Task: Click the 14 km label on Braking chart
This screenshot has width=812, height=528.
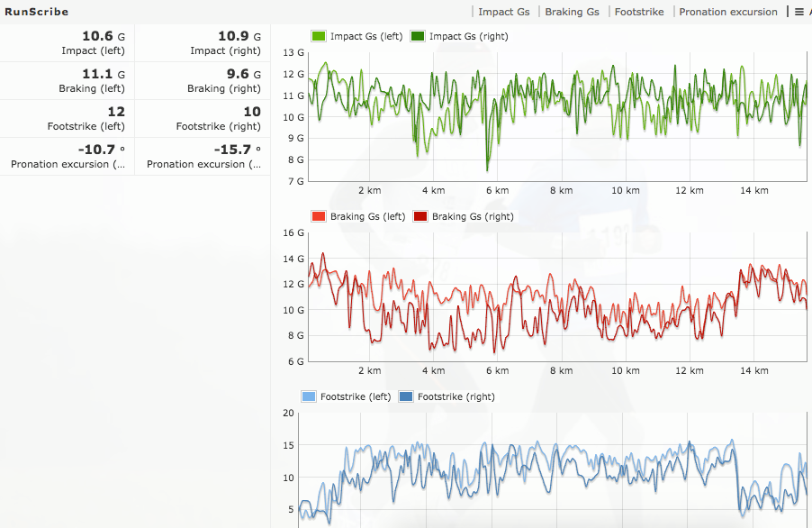Action: pyautogui.click(x=754, y=370)
